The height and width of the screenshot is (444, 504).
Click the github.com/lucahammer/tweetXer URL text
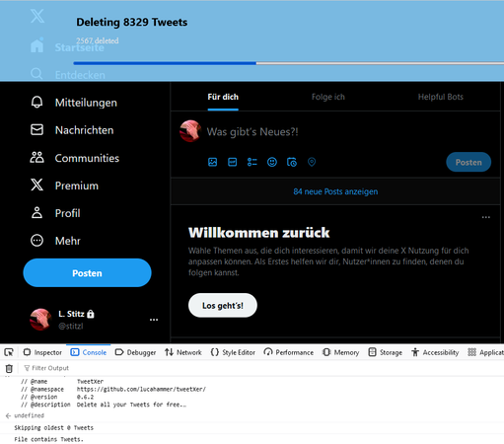141,389
